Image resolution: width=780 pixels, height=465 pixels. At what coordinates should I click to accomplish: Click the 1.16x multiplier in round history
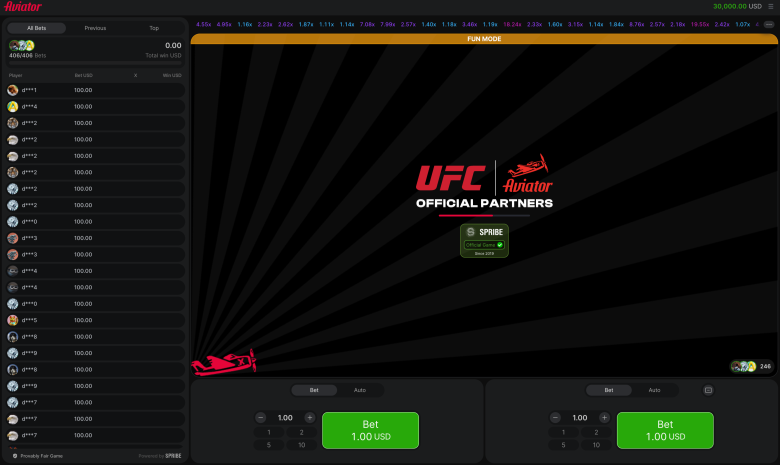245,24
